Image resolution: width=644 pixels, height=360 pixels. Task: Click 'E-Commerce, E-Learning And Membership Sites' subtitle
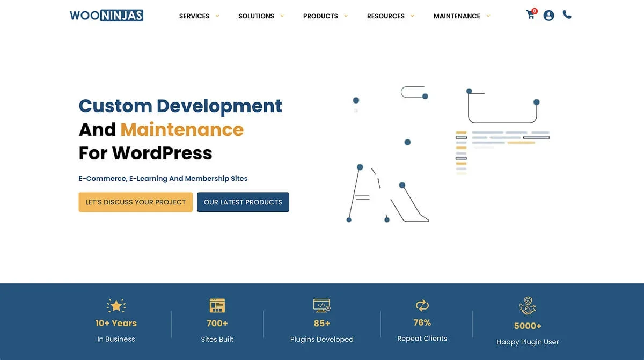pos(163,178)
